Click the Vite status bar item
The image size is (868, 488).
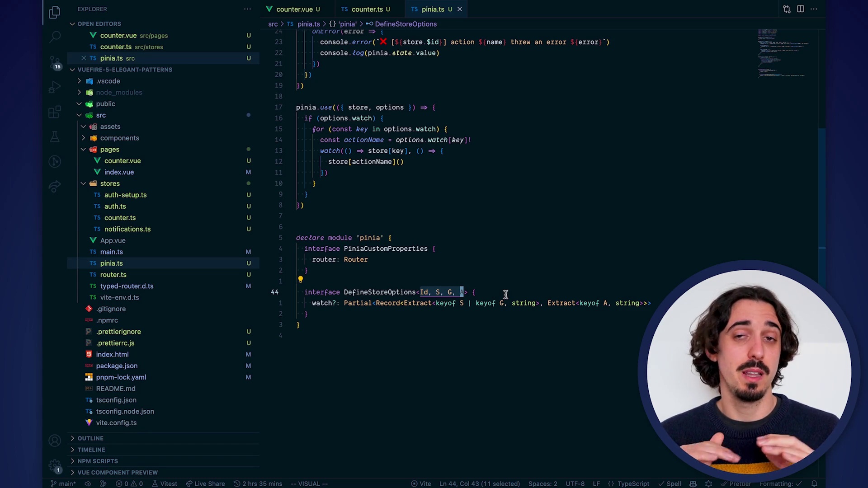[421, 483]
